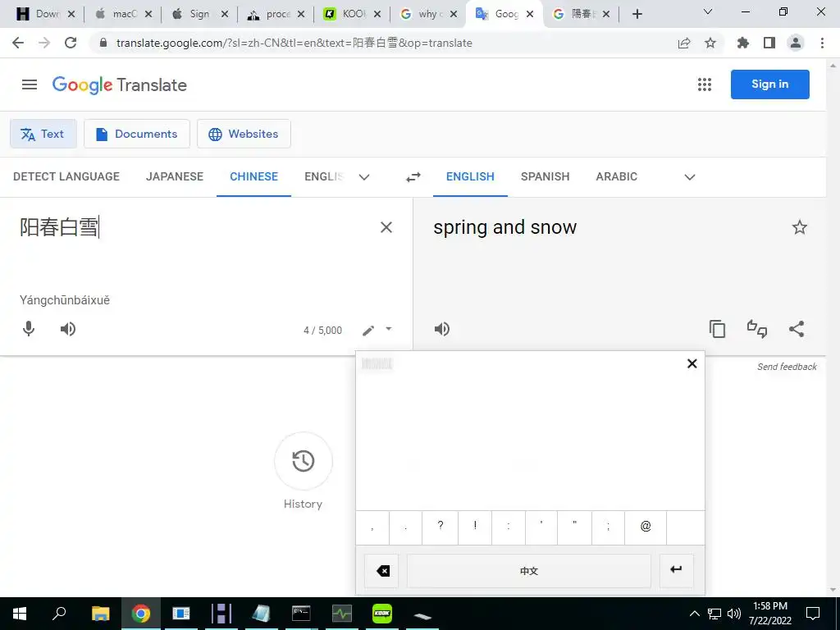Toggle the handwriting input pencil tool
The image size is (840, 630).
368,331
